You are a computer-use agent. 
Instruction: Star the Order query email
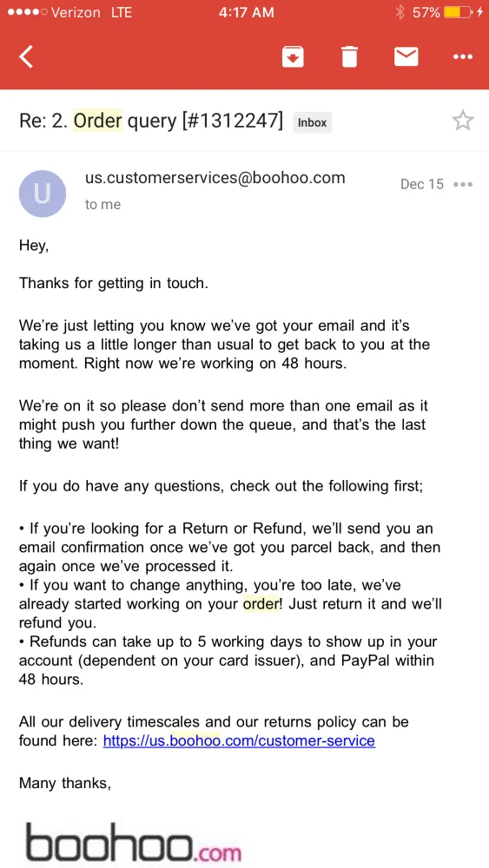(x=463, y=120)
